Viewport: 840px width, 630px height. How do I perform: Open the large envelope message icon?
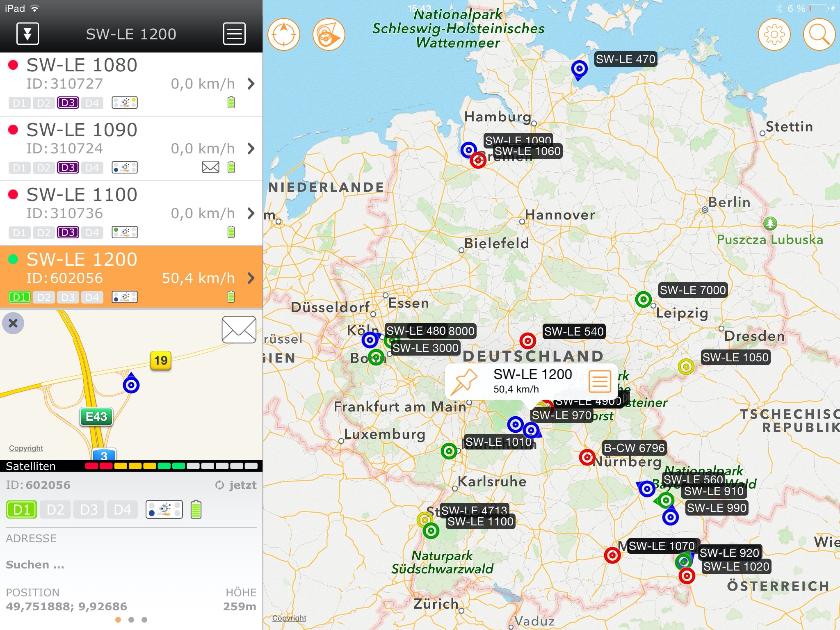click(239, 329)
